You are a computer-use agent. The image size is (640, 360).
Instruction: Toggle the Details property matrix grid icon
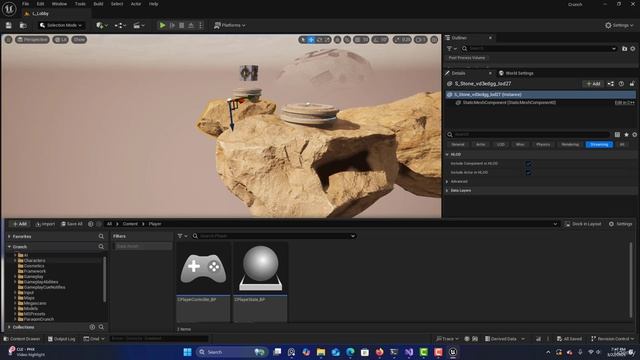coord(617,134)
